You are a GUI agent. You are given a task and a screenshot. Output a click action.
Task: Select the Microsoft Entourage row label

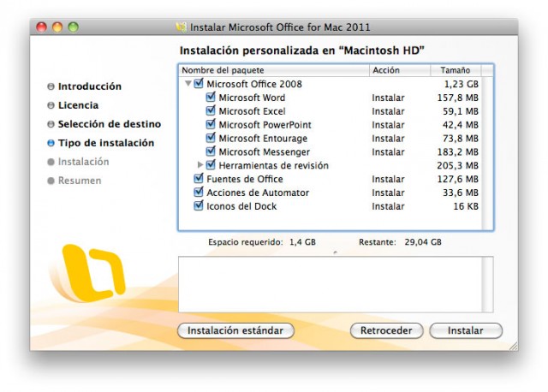click(263, 139)
